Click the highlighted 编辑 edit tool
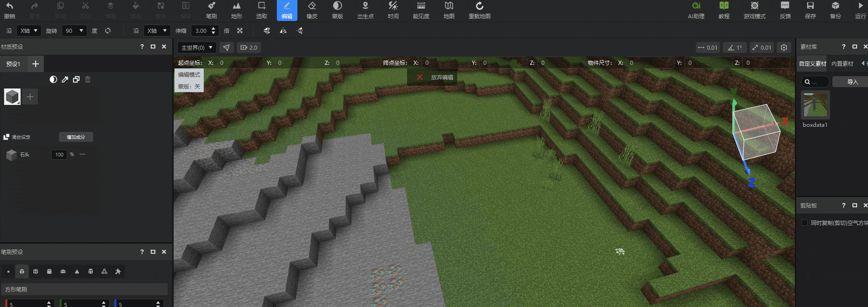This screenshot has height=307, width=868. pyautogui.click(x=287, y=10)
